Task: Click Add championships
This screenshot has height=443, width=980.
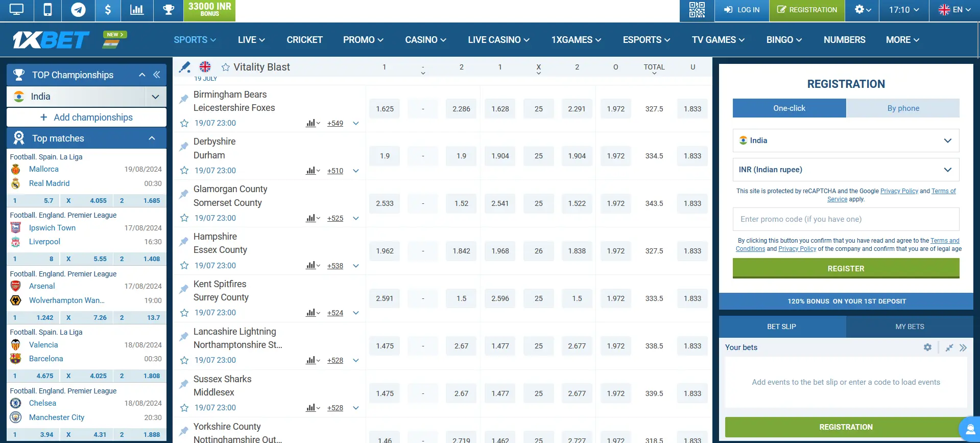Action: [86, 118]
